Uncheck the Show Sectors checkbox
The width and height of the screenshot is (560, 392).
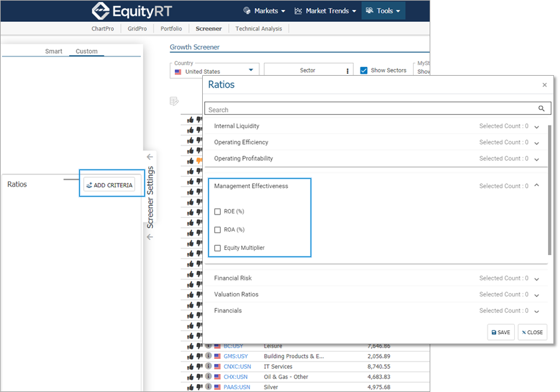(364, 70)
